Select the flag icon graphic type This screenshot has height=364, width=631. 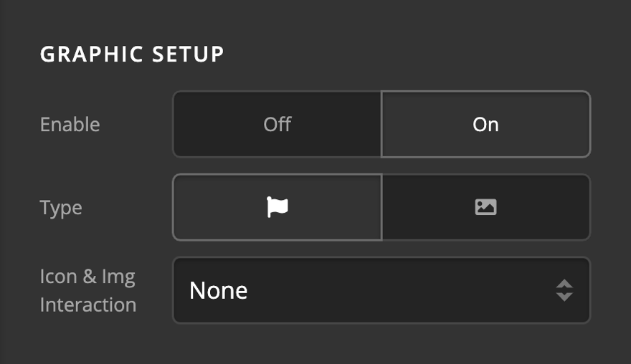tap(277, 207)
